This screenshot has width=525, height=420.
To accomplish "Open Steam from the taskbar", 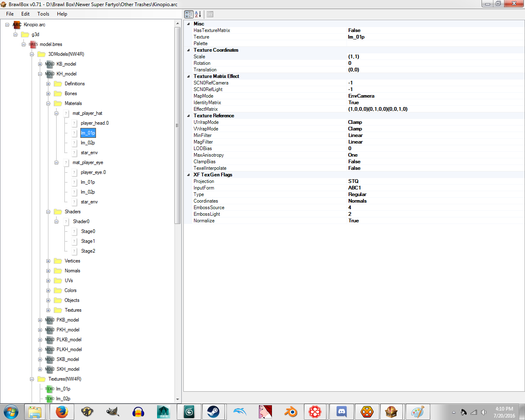I will point(213,411).
